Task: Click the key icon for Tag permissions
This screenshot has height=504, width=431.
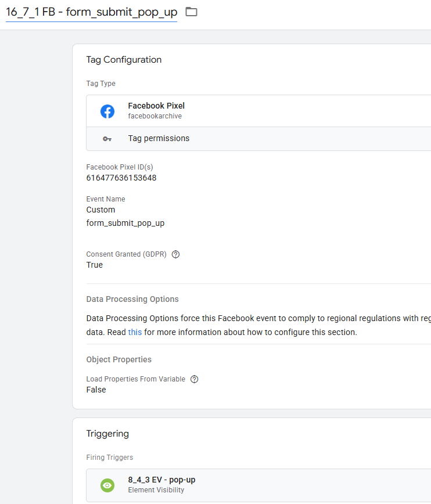Action: [107, 139]
